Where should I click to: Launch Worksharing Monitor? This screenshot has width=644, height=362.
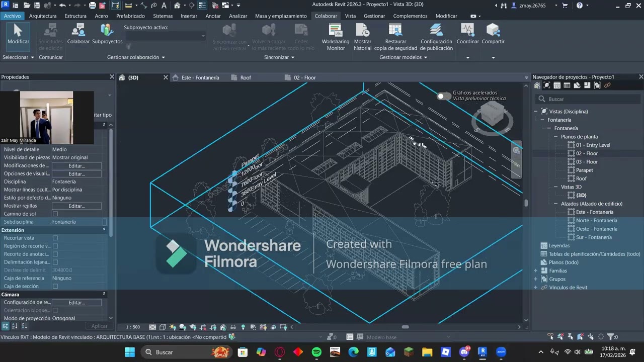336,37
